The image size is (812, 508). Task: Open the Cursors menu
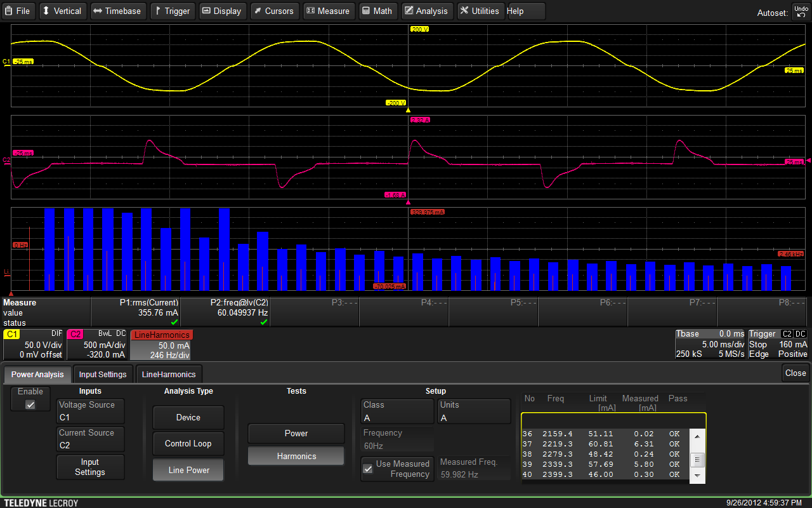click(x=273, y=11)
